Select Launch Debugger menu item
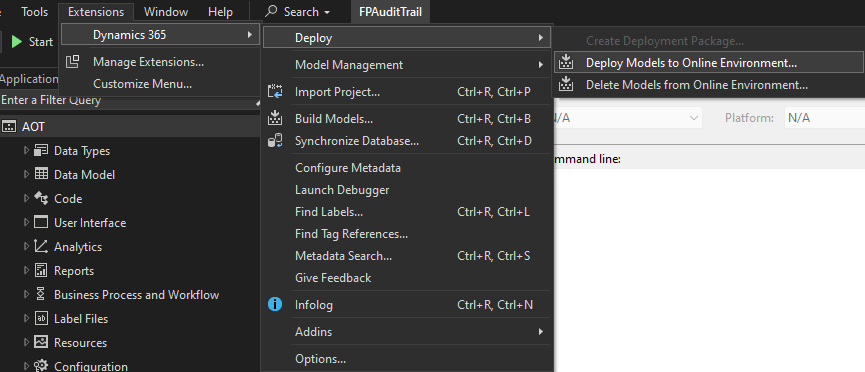This screenshot has height=372, width=865. click(407, 190)
